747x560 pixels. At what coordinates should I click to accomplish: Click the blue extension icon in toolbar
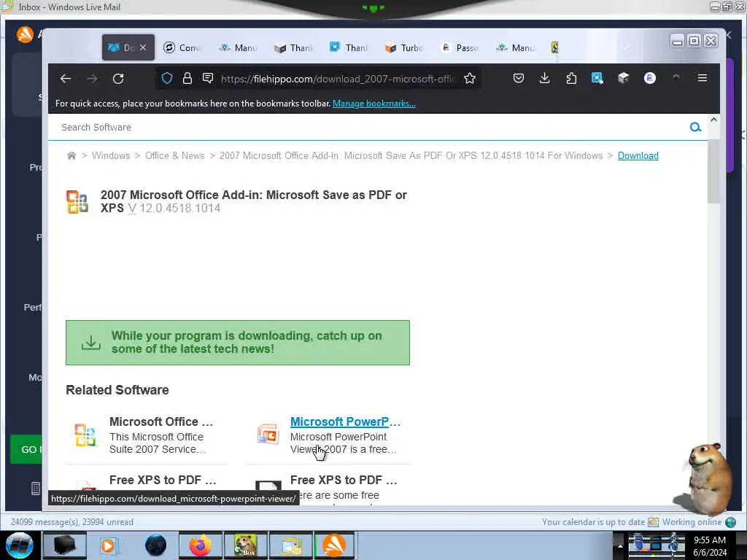597,78
